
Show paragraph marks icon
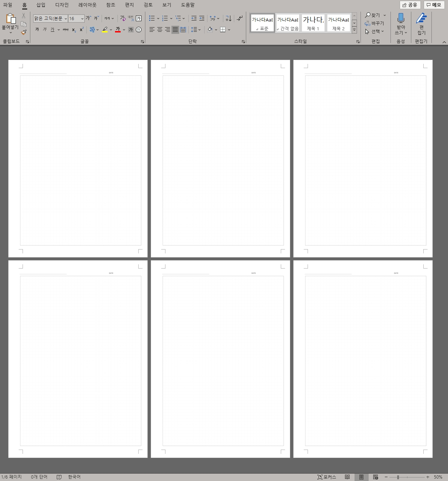pyautogui.click(x=240, y=18)
